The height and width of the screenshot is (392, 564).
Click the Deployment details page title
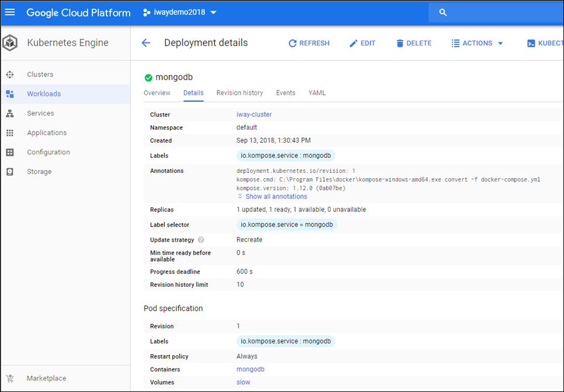click(206, 43)
